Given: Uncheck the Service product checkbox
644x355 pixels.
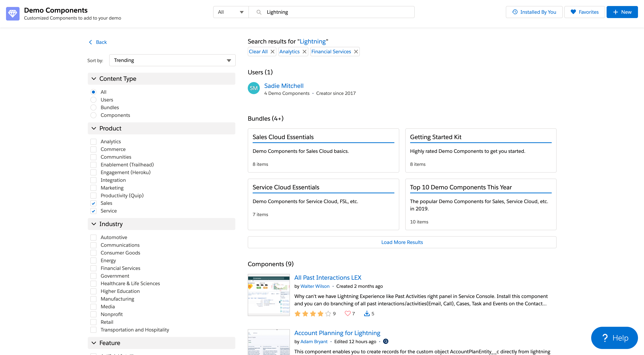Looking at the screenshot, I should (93, 211).
